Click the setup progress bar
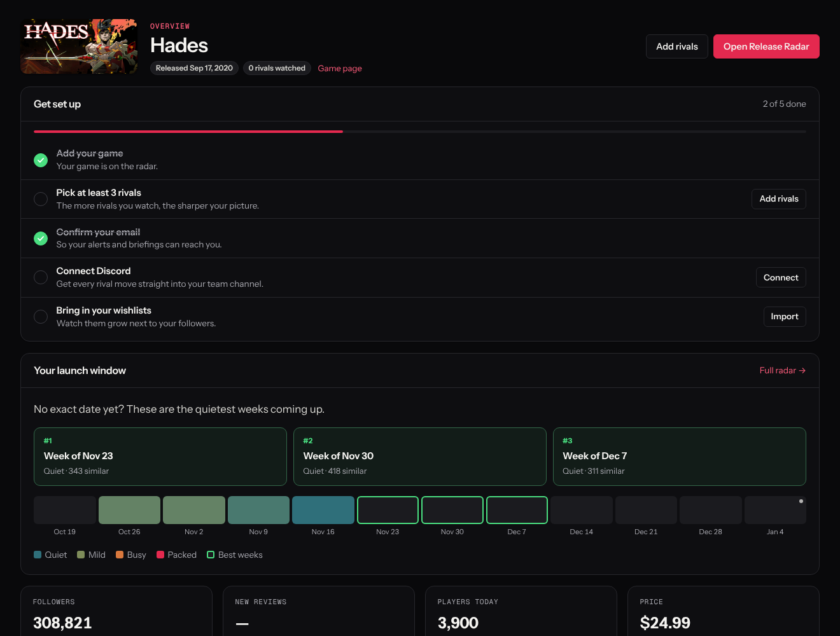The height and width of the screenshot is (636, 840). point(420,132)
